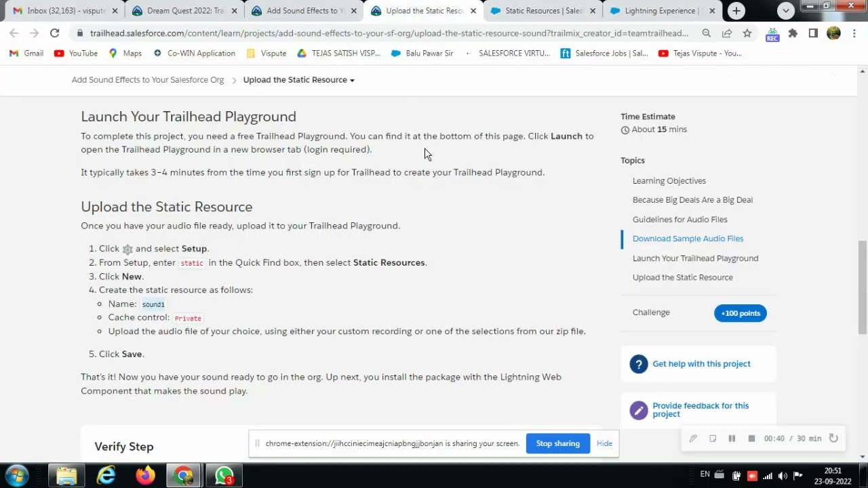Open a new browser tab with plus button

point(736,11)
